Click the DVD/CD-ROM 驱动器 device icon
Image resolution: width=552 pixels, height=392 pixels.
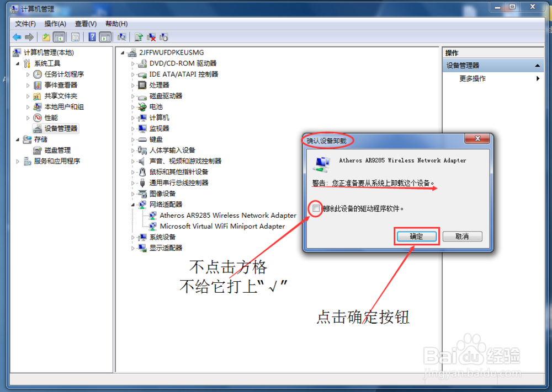[142, 63]
